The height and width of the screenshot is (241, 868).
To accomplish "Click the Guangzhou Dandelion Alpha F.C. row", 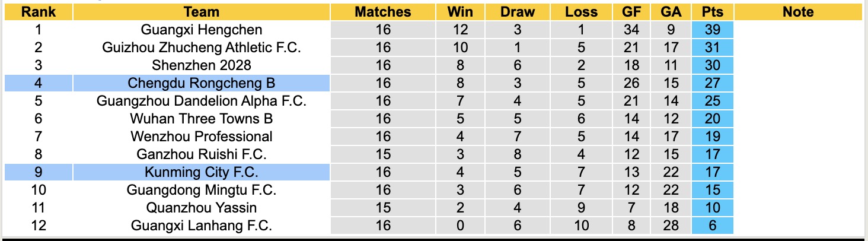I will click(202, 101).
